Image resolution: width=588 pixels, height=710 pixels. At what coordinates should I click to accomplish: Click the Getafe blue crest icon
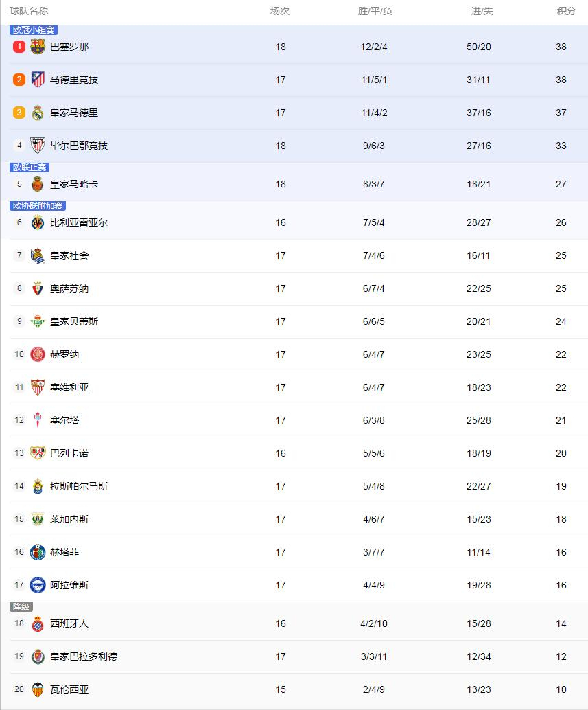[x=38, y=553]
